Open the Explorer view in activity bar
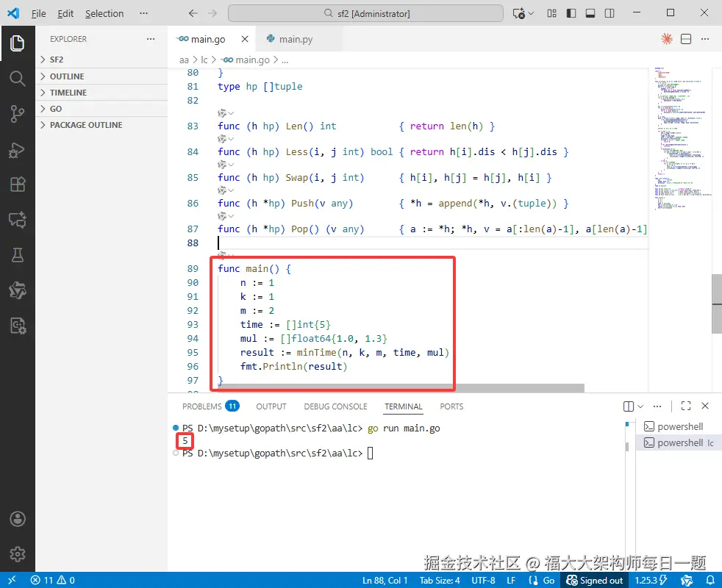Screen dimensions: 722x588 [18, 43]
